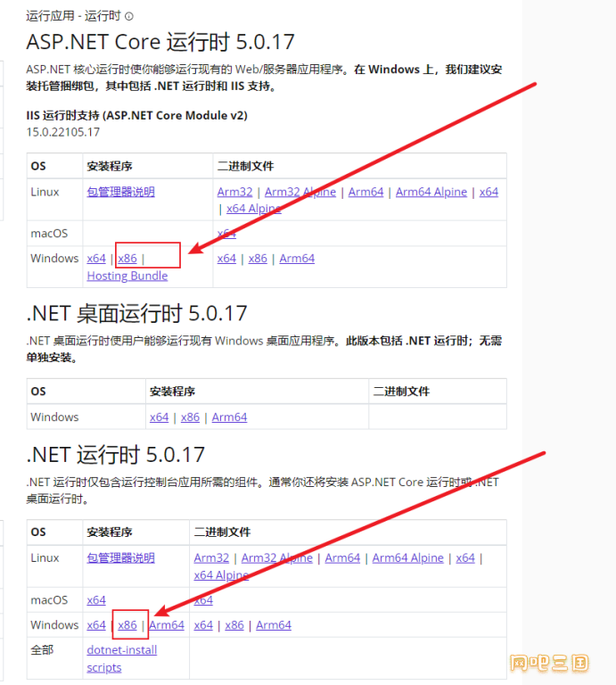The height and width of the screenshot is (685, 616).
Task: Download ASP.NET Core Windows x86 installer
Action: pyautogui.click(x=127, y=259)
